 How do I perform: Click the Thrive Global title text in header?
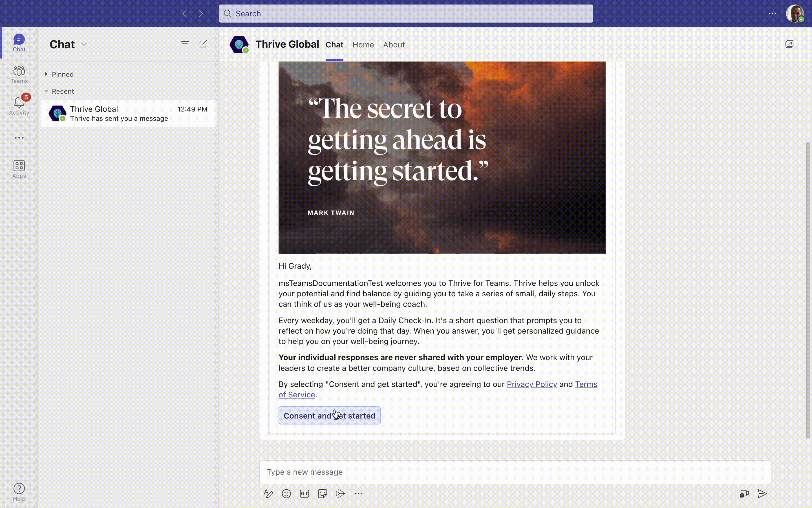click(x=287, y=44)
